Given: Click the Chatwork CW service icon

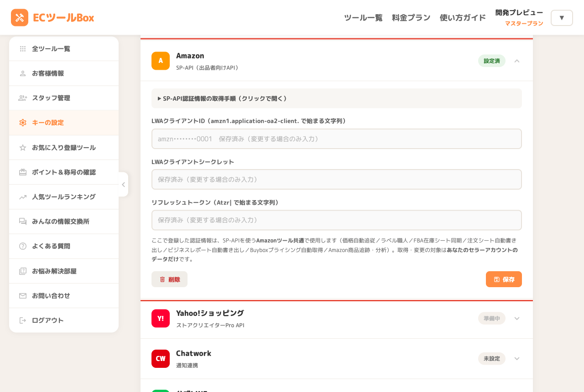Looking at the screenshot, I should (161, 359).
